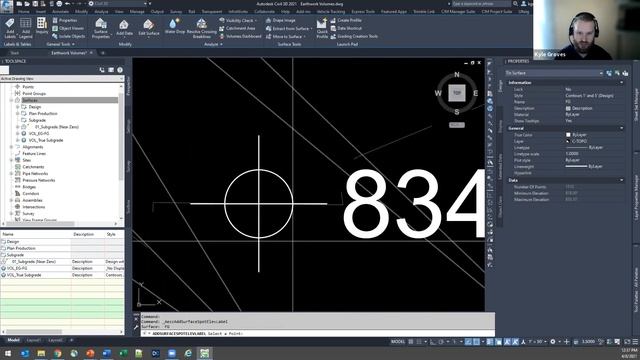This screenshot has height=360, width=640.
Task: Click the new drawing tab plus button
Action: pyautogui.click(x=103, y=53)
